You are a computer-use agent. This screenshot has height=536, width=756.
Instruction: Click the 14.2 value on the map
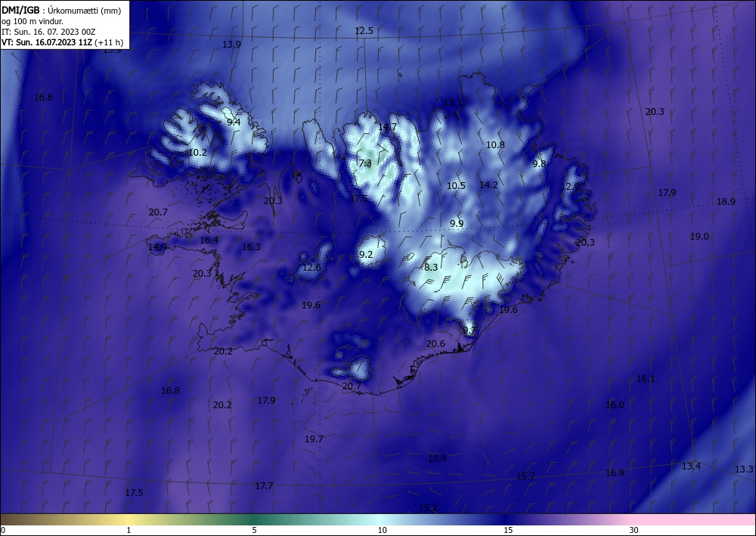[488, 184]
